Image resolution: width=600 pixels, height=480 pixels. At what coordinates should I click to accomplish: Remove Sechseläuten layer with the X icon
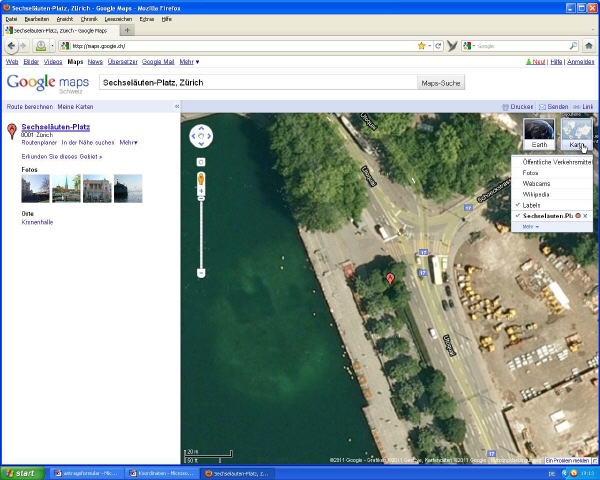click(x=585, y=216)
